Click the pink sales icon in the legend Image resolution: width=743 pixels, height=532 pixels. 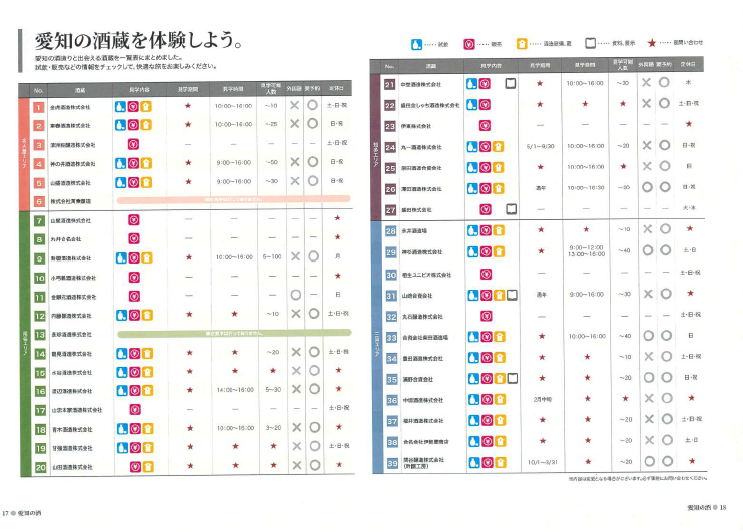click(469, 45)
